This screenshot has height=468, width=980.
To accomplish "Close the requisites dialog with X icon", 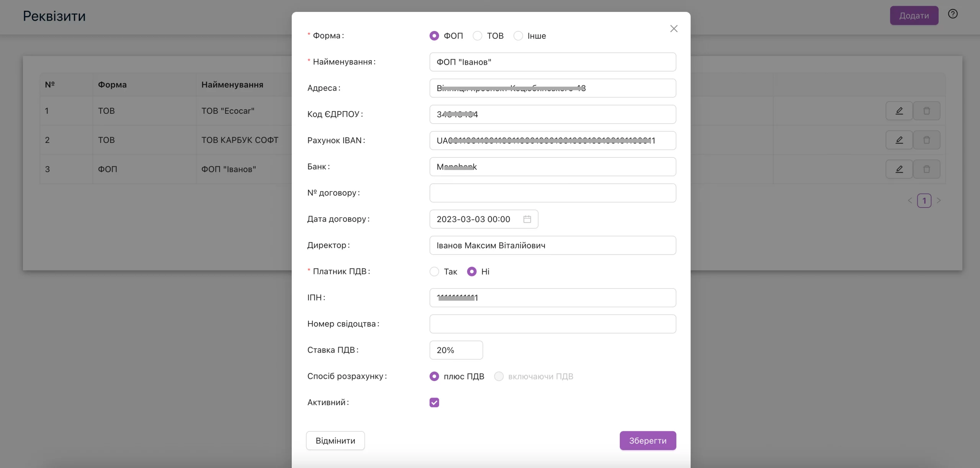I will 674,29.
